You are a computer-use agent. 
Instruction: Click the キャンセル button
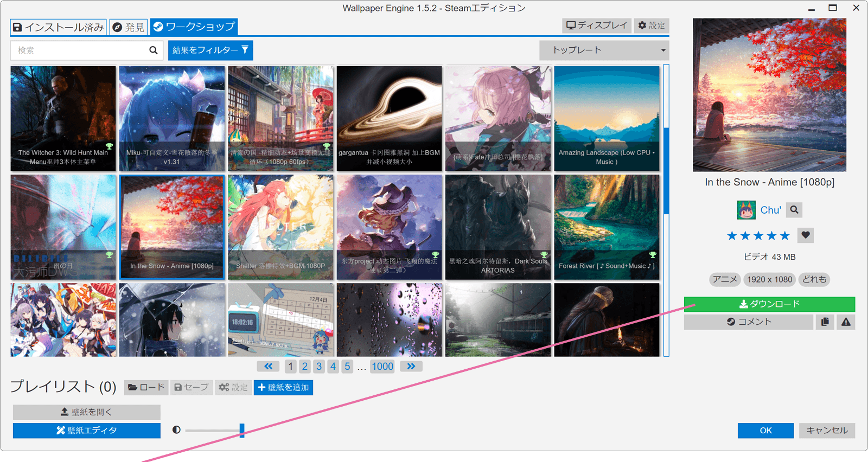(x=827, y=431)
